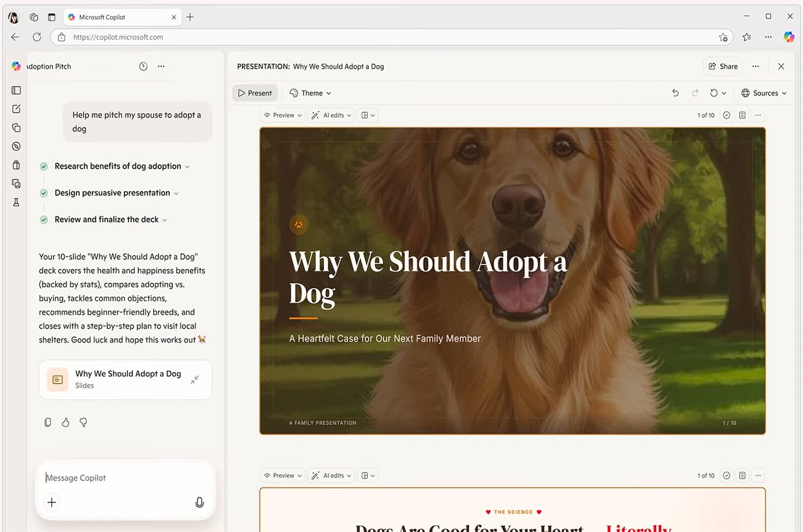Viewport: 803px width, 532px height.
Task: Open the three-dot menu beside Share
Action: (x=755, y=66)
